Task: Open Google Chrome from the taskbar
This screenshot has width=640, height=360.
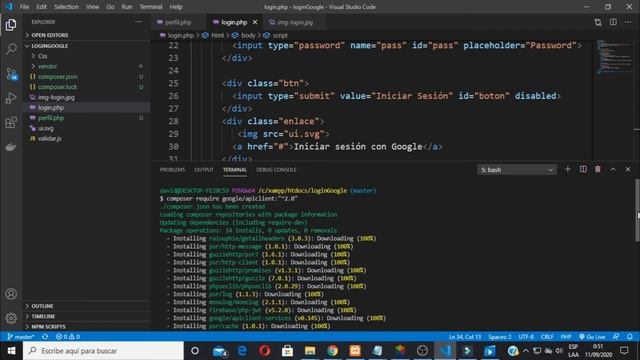Action: point(332,351)
